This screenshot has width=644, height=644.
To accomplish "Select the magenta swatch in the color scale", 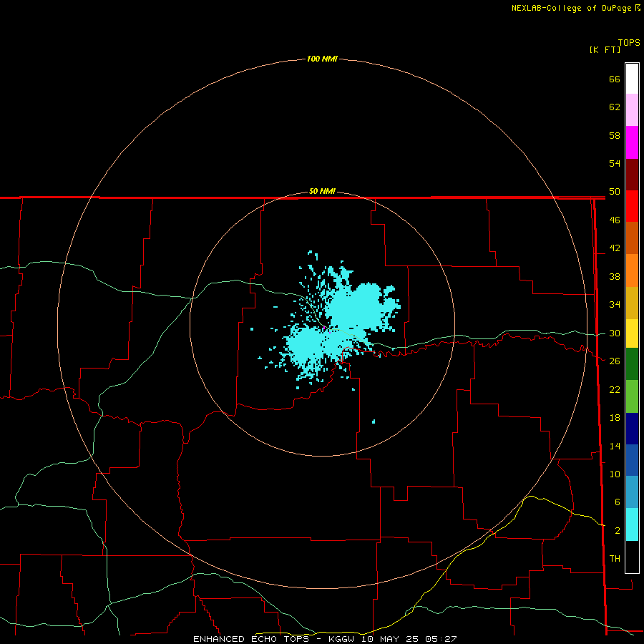I will (x=632, y=142).
